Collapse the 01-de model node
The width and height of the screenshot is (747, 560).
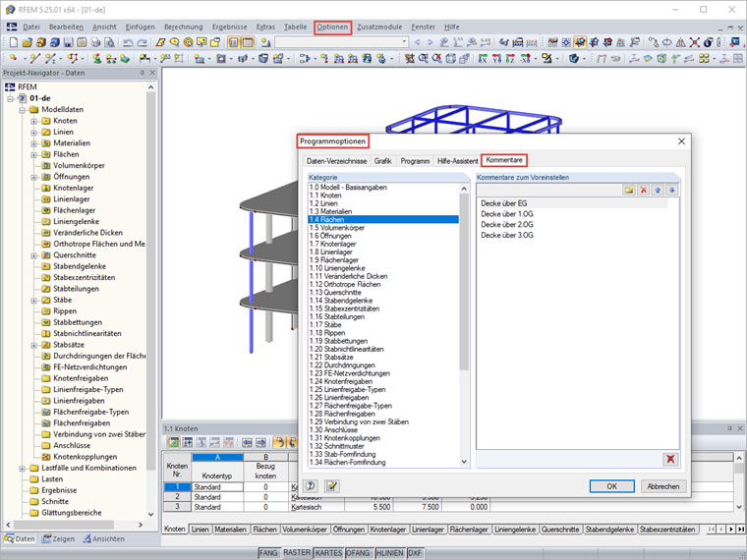click(10, 98)
